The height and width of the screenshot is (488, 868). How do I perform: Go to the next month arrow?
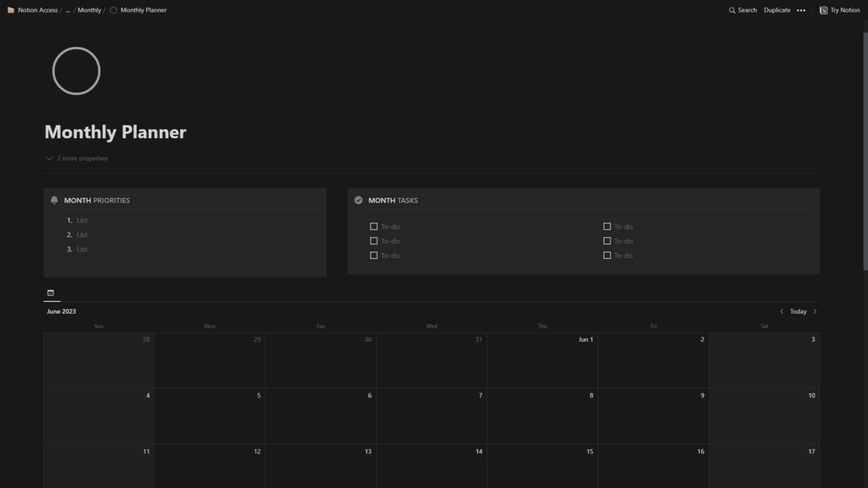coord(815,312)
